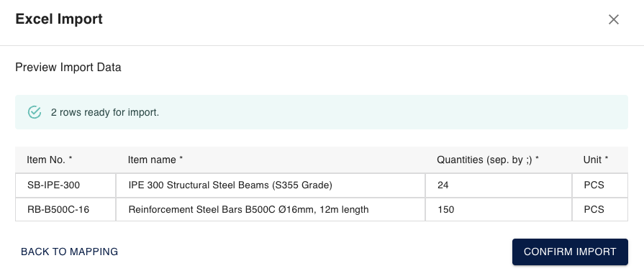The image size is (644, 276).
Task: Confirm the import
Action: (x=570, y=252)
